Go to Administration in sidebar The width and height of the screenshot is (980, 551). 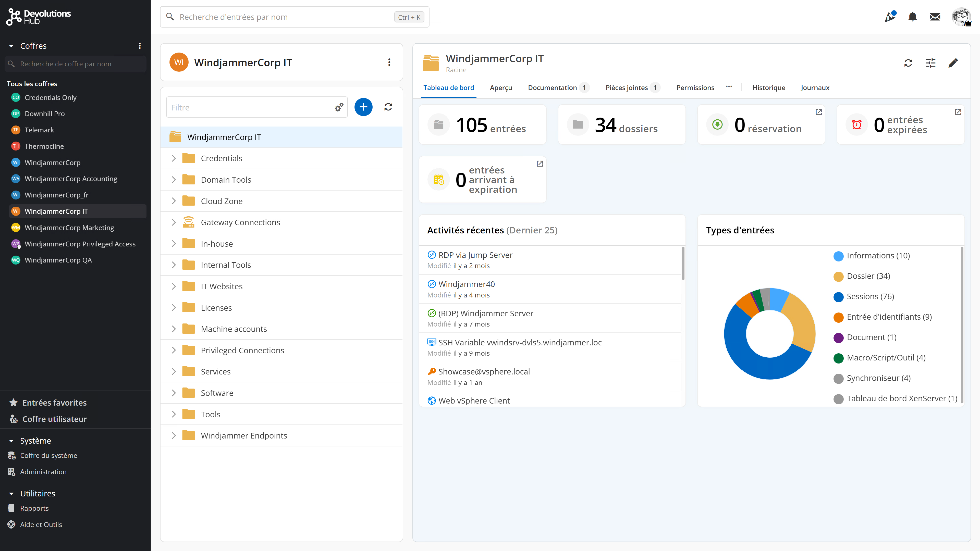pos(43,471)
